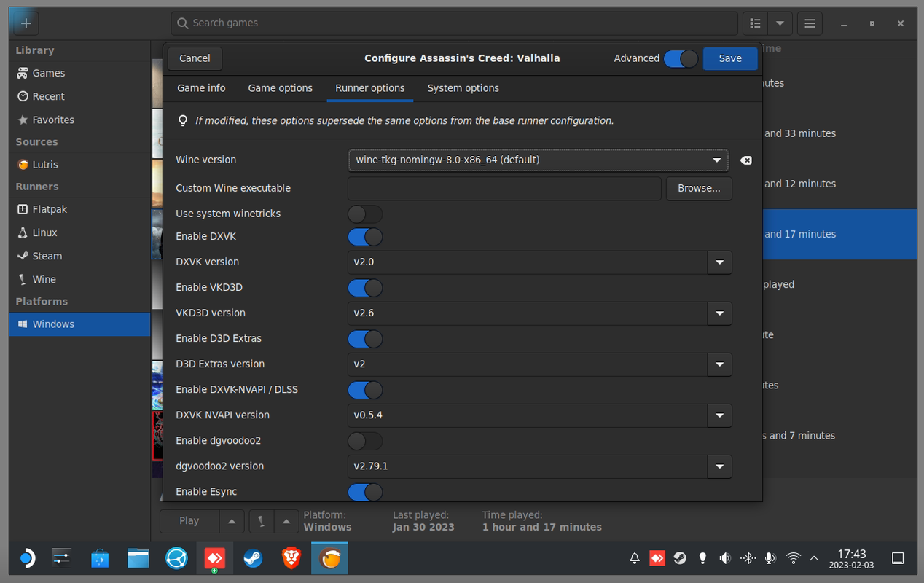
Task: Disable the Enable VKD3D switch
Action: click(x=365, y=288)
